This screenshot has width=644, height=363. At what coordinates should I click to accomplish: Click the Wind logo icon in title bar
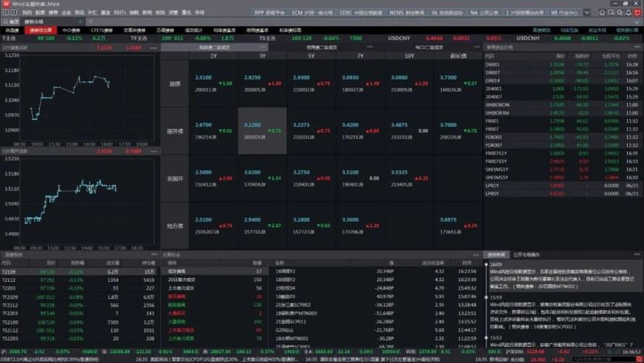click(x=7, y=4)
